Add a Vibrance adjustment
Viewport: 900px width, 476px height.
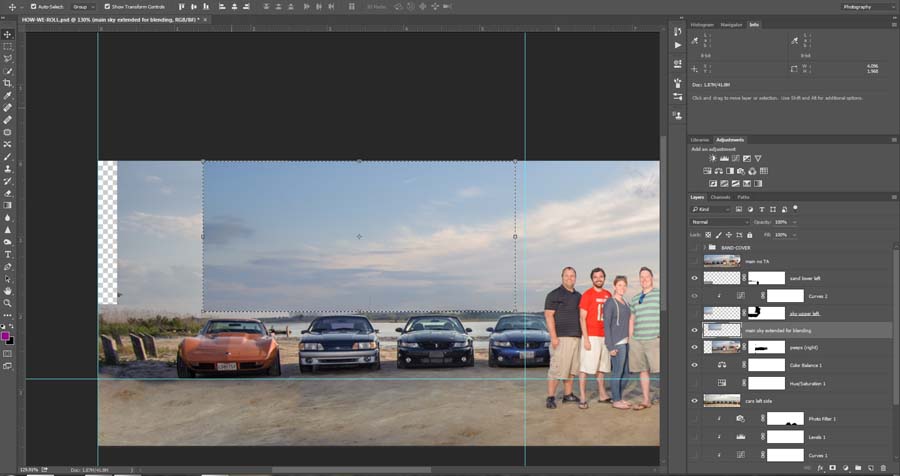758,158
